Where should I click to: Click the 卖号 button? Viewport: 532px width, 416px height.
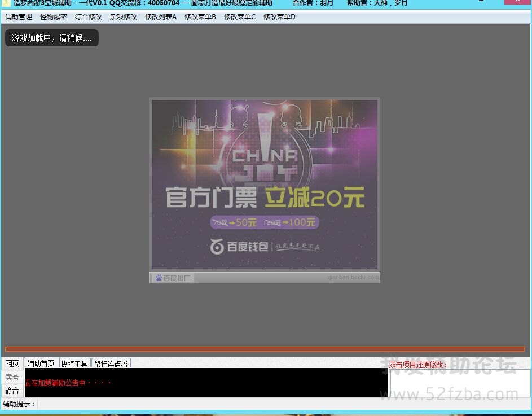(x=12, y=377)
